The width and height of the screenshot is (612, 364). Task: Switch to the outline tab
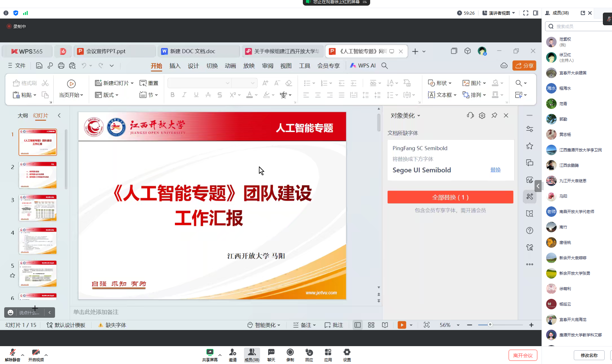[x=23, y=116]
